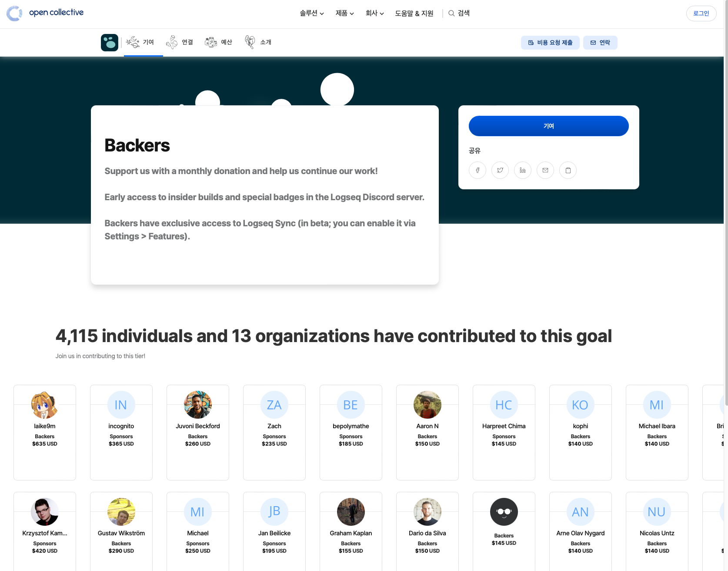The width and height of the screenshot is (728, 571).
Task: Open the sunglasses avatar backer
Action: [504, 512]
